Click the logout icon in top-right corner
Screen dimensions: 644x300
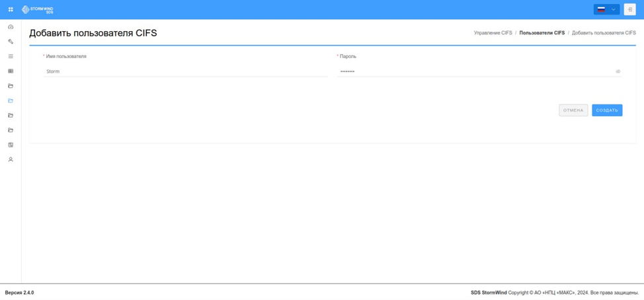(x=629, y=9)
